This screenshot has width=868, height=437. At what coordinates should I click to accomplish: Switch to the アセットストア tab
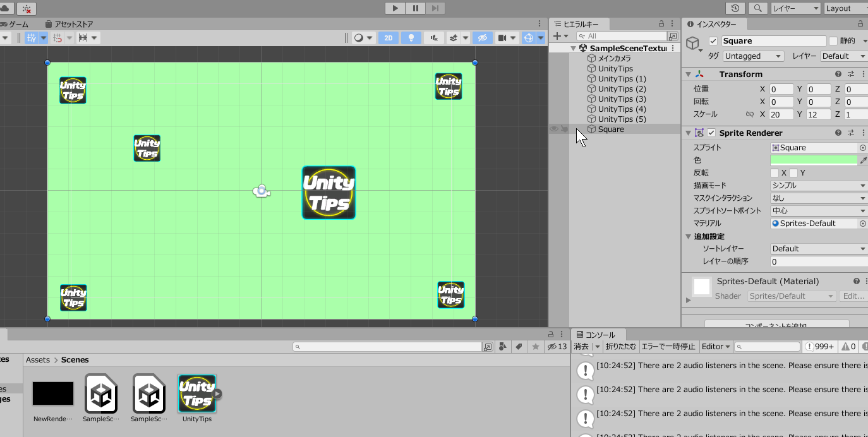click(x=69, y=24)
